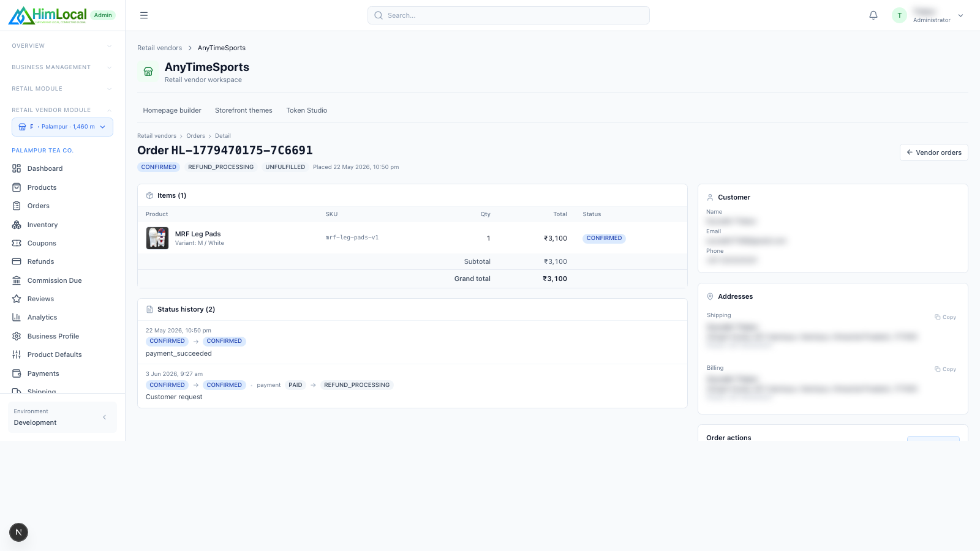The height and width of the screenshot is (551, 980).
Task: Click the Products sidebar icon
Action: (x=17, y=187)
